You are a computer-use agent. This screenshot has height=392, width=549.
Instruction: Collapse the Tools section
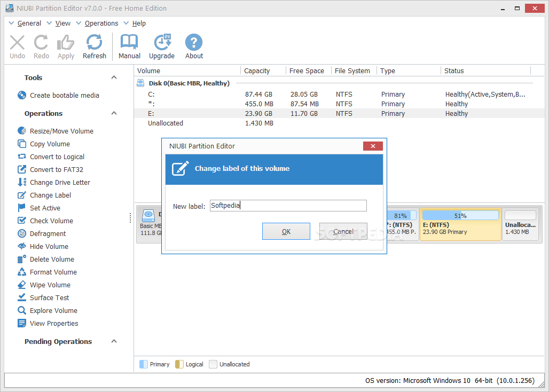coord(113,77)
